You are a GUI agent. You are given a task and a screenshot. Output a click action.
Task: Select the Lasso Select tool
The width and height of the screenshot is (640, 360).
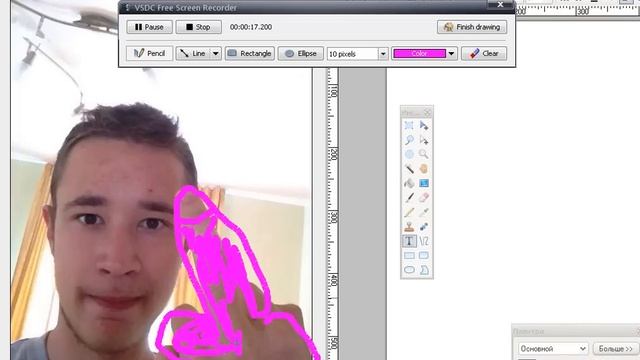pyautogui.click(x=409, y=140)
